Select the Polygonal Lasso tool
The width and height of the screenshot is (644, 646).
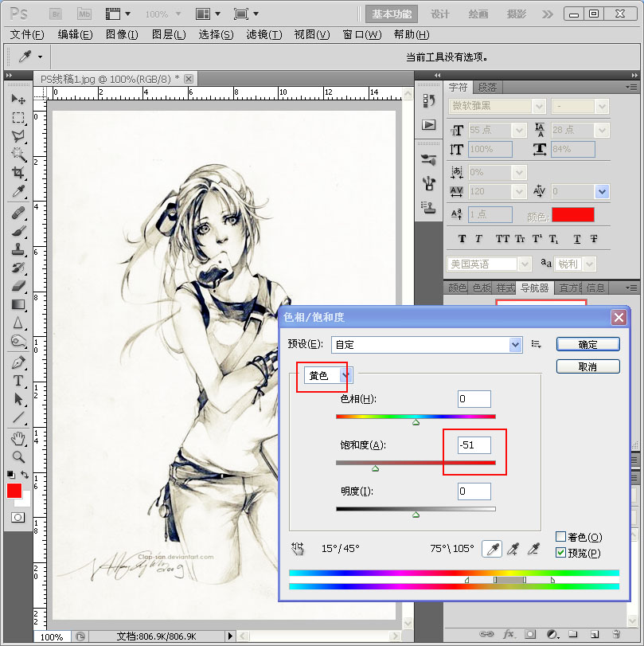coord(18,136)
